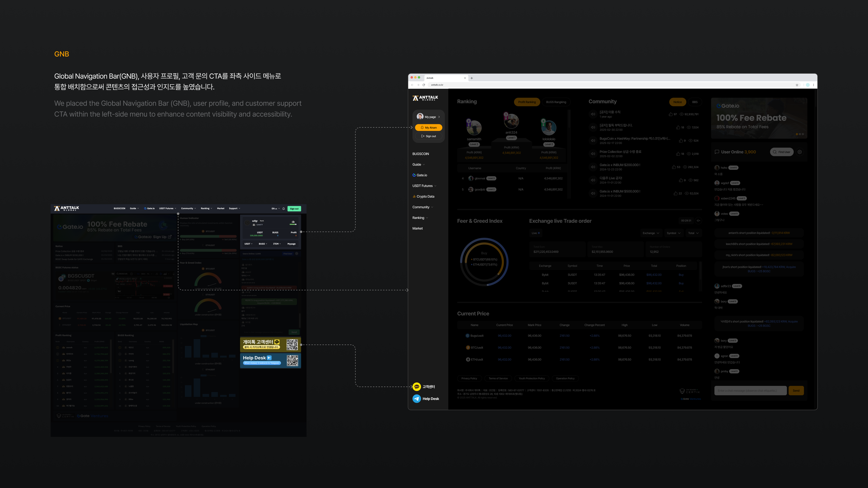Switch to the BBS community tab

tap(695, 102)
